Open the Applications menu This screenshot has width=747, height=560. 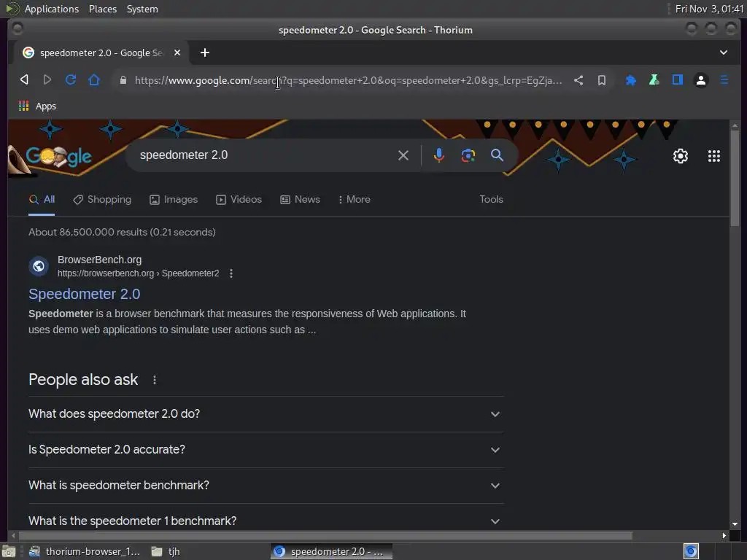tap(52, 9)
